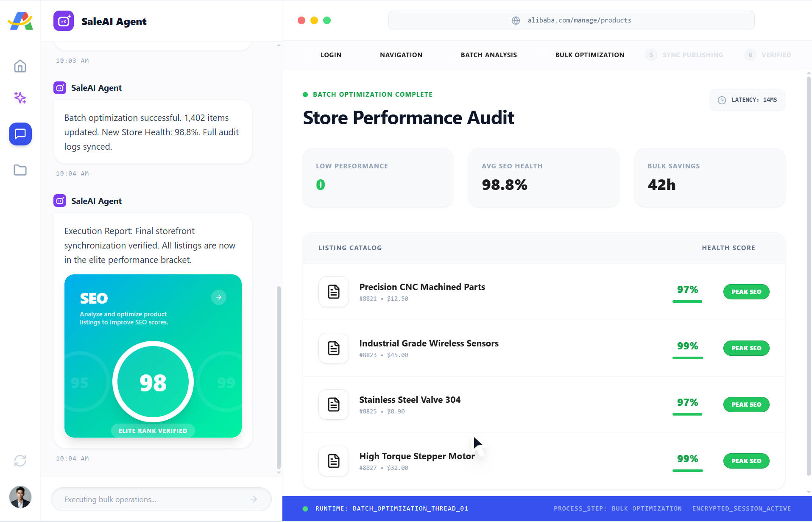Select the Navigation step tab
This screenshot has width=812, height=522.
pos(401,55)
